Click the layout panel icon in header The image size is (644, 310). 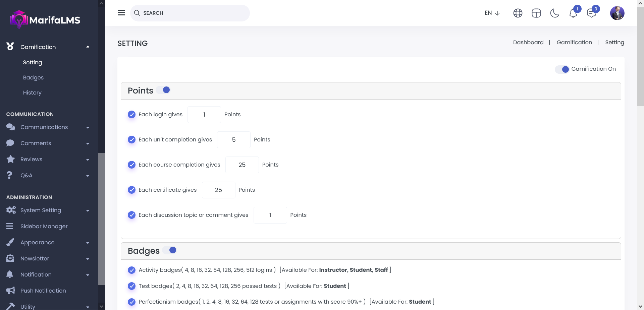click(x=536, y=13)
